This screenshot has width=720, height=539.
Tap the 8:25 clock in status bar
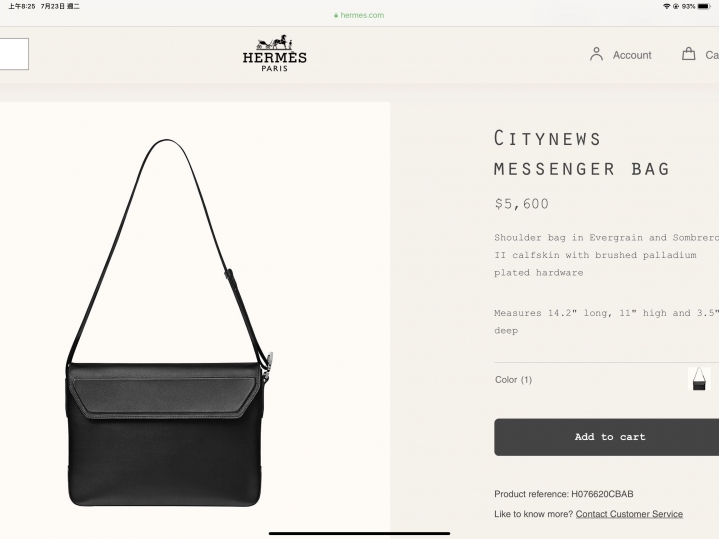pyautogui.click(x=22, y=6)
